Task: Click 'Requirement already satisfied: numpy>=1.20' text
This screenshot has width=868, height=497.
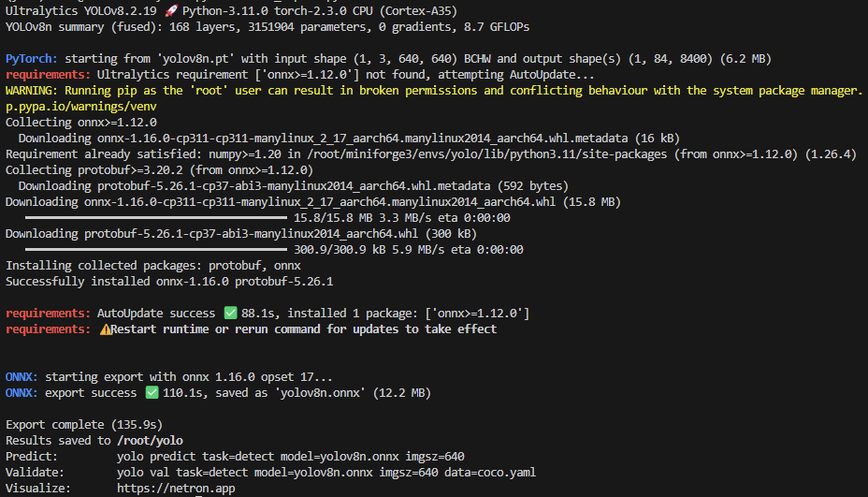Action: pyautogui.click(x=143, y=154)
